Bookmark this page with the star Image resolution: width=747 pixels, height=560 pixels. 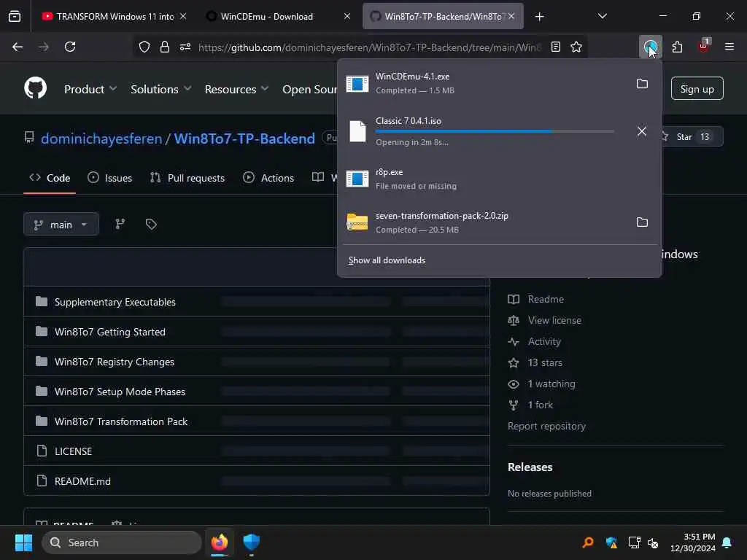[x=576, y=47]
